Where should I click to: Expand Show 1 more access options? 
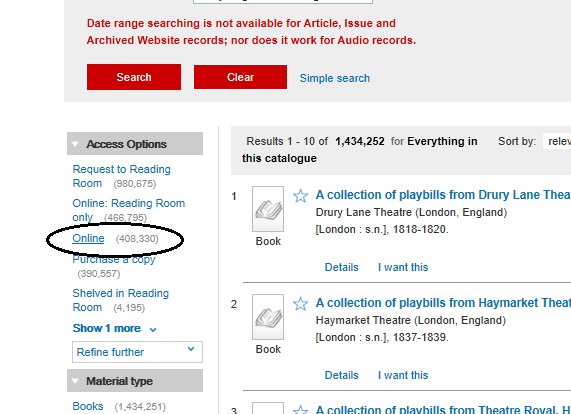[114, 328]
